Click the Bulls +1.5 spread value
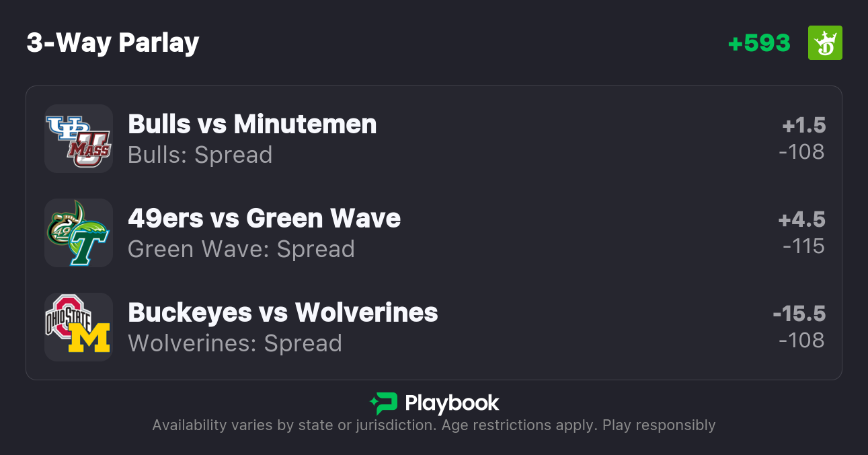 [x=803, y=125]
